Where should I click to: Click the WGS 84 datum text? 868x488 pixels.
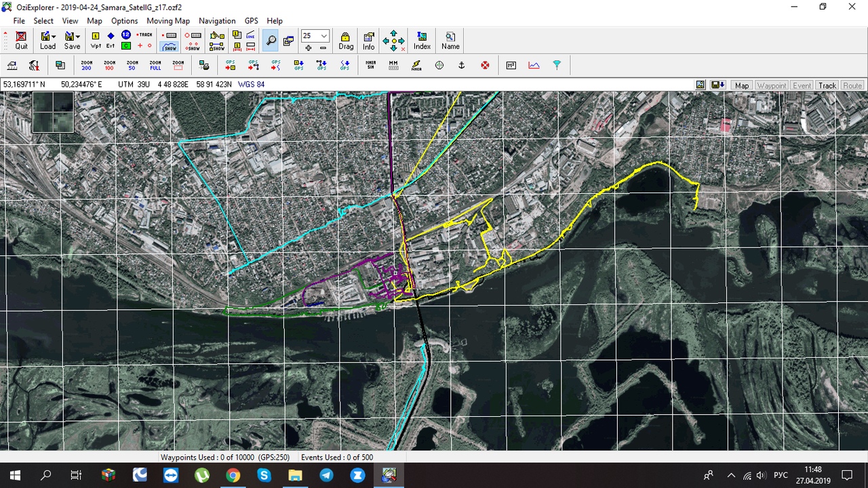point(251,85)
